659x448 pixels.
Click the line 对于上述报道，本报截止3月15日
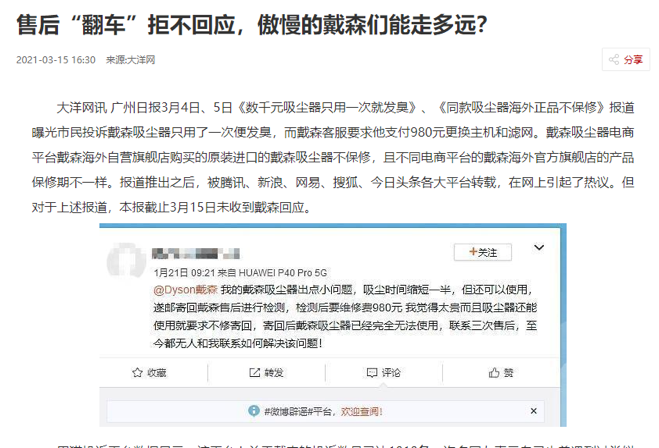[x=172, y=207]
